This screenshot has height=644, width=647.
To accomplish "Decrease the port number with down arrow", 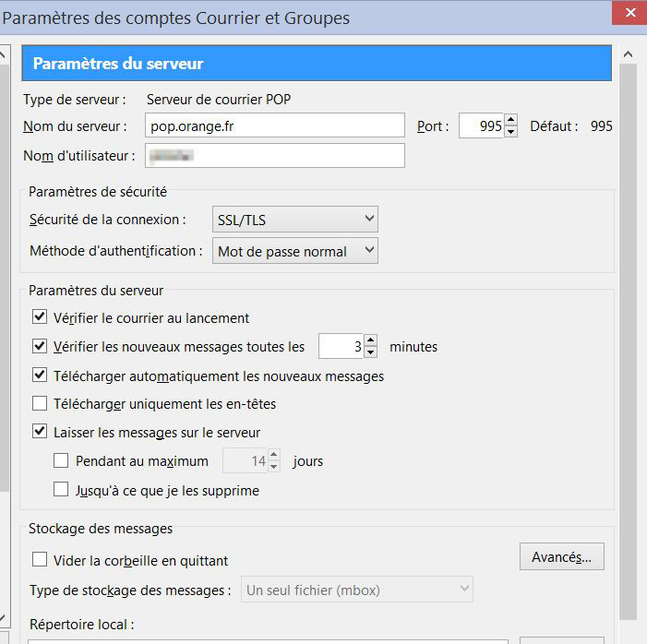I will click(x=511, y=131).
